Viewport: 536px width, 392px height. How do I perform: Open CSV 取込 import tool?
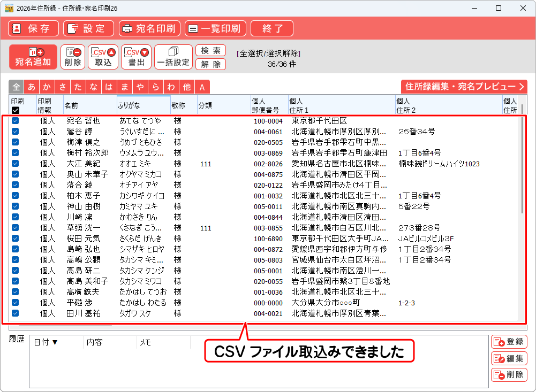point(103,57)
